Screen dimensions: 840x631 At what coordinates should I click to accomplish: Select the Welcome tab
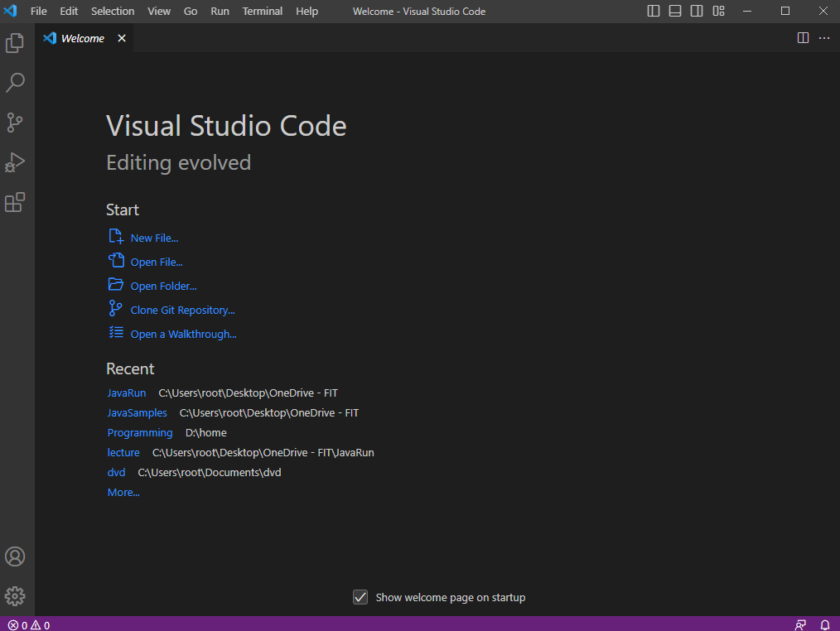coord(82,38)
